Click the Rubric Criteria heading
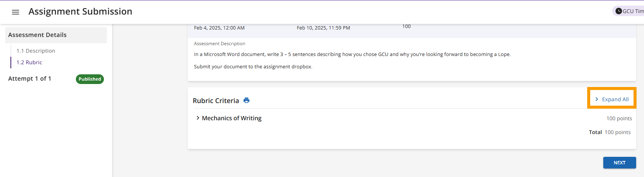This screenshot has width=644, height=177. 216,100
